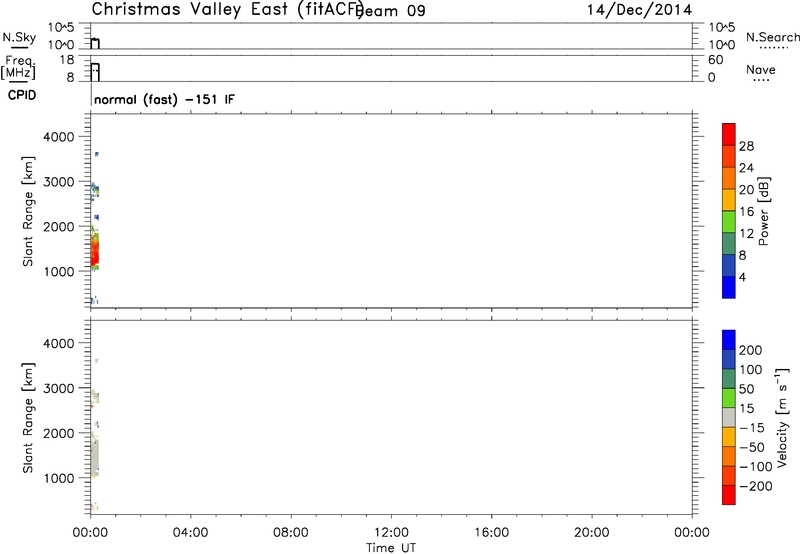Click the 3000 tick label in velocity panel
Image resolution: width=800 pixels, height=554 pixels.
pos(59,388)
